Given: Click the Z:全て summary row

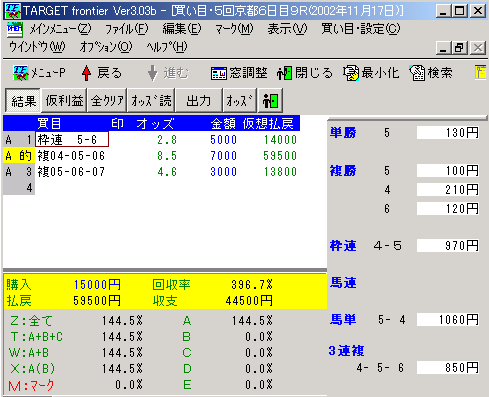Looking at the screenshot, I should point(76,321).
